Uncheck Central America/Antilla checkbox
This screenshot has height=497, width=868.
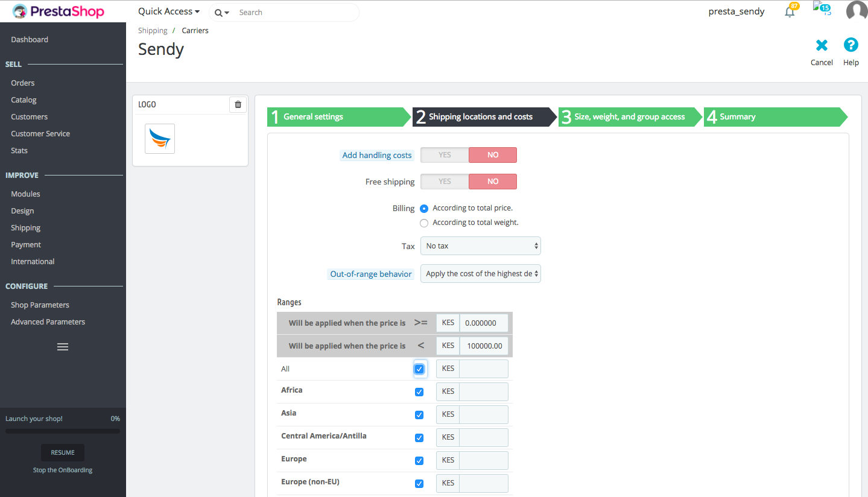(419, 438)
